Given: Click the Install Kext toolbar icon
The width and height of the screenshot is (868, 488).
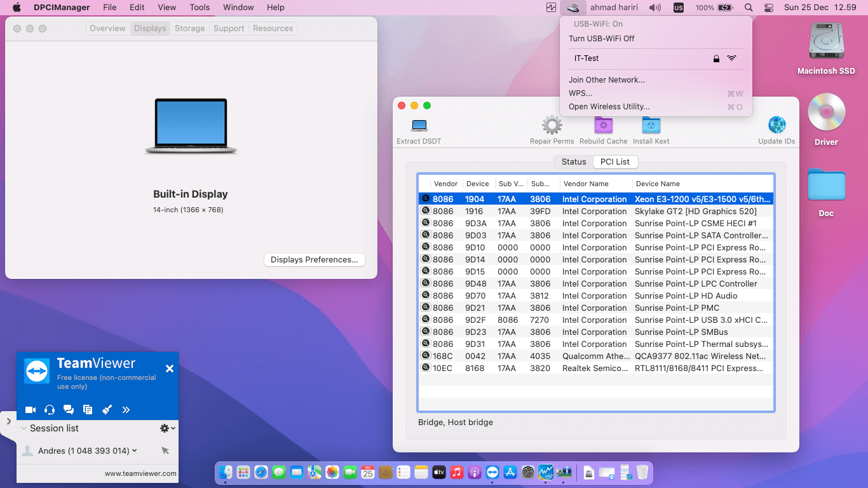Looking at the screenshot, I should (x=651, y=125).
